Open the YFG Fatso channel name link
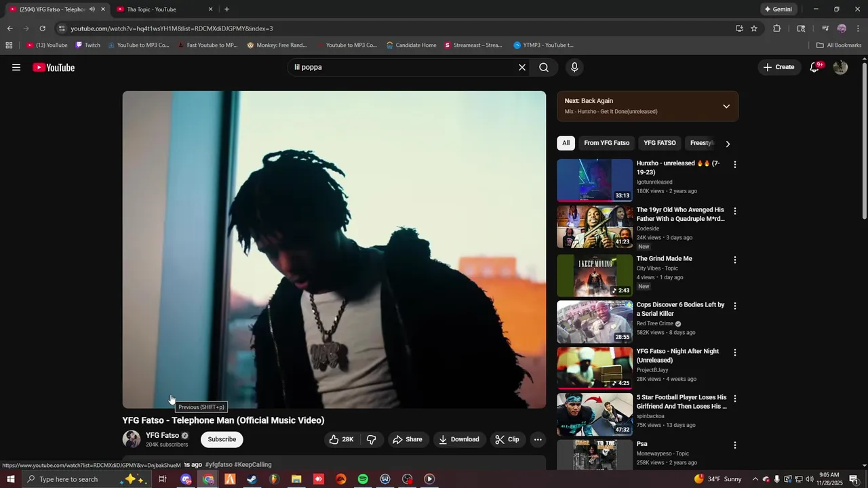 162,435
